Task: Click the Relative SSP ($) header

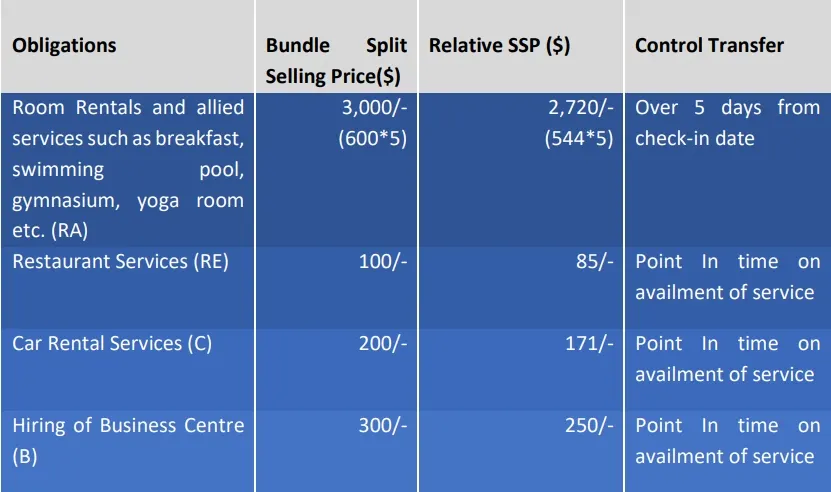Action: (499, 46)
